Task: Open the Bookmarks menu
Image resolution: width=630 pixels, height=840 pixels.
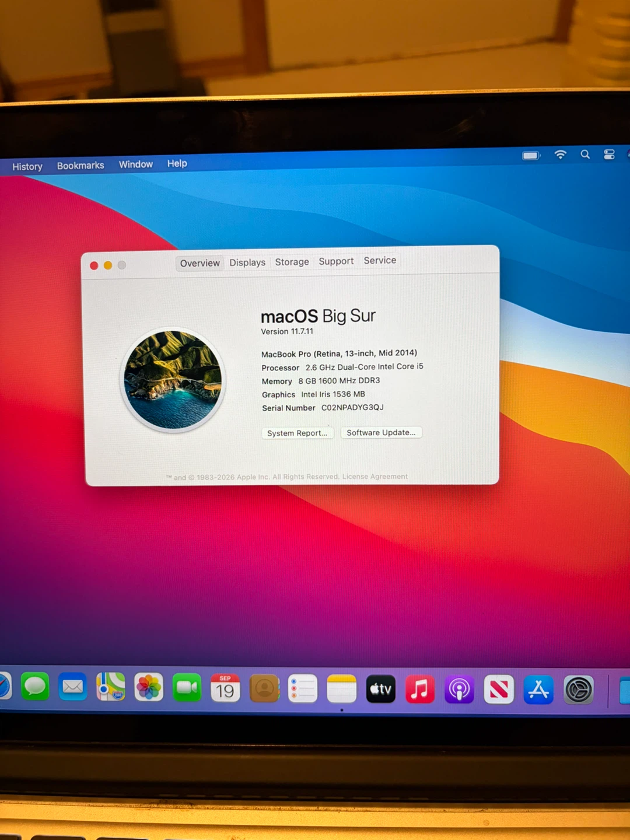Action: pyautogui.click(x=80, y=166)
